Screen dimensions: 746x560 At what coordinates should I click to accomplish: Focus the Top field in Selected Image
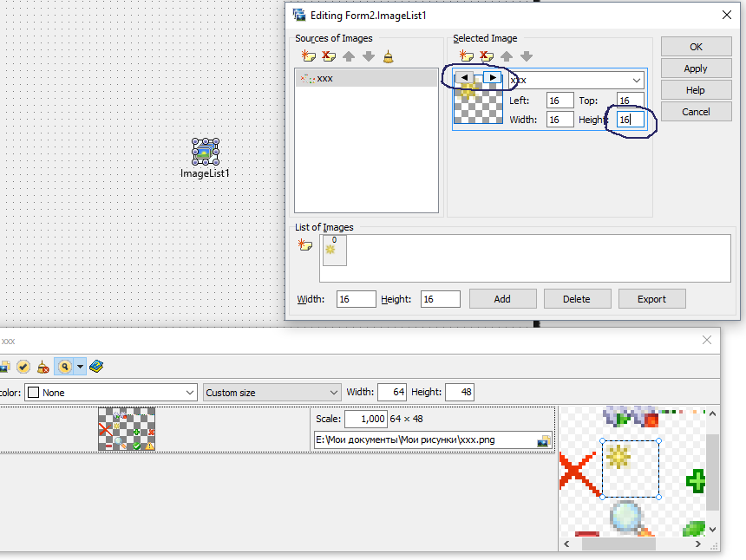(631, 101)
